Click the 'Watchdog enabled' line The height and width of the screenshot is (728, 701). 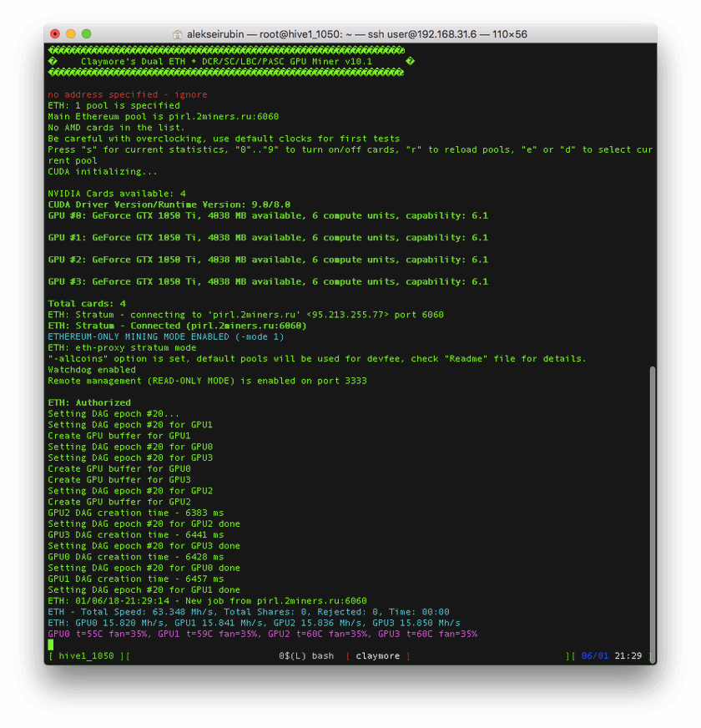[92, 369]
